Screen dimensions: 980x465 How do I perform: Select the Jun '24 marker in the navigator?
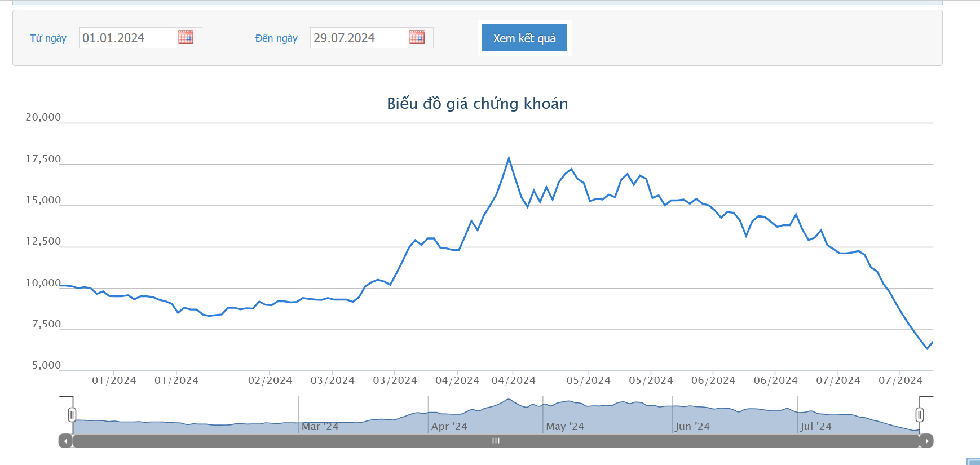click(x=692, y=427)
